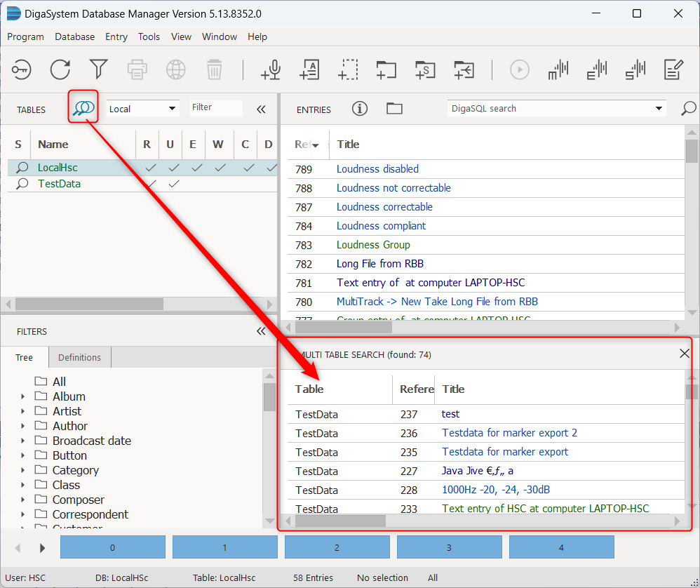The width and height of the screenshot is (700, 588).
Task: Toggle the R permission check for LocalHsc
Action: point(150,168)
